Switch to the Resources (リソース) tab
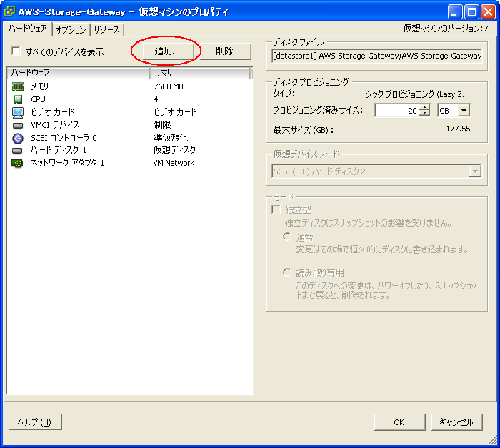Screen dimensions: 500x448 [x=107, y=30]
